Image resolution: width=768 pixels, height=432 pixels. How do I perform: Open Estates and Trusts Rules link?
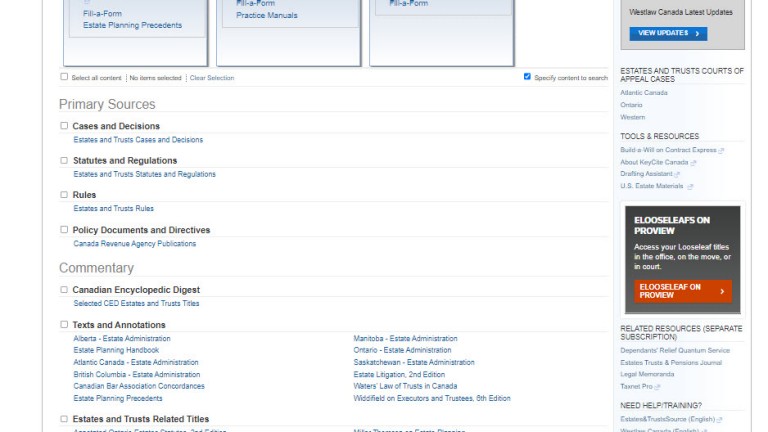(x=114, y=208)
